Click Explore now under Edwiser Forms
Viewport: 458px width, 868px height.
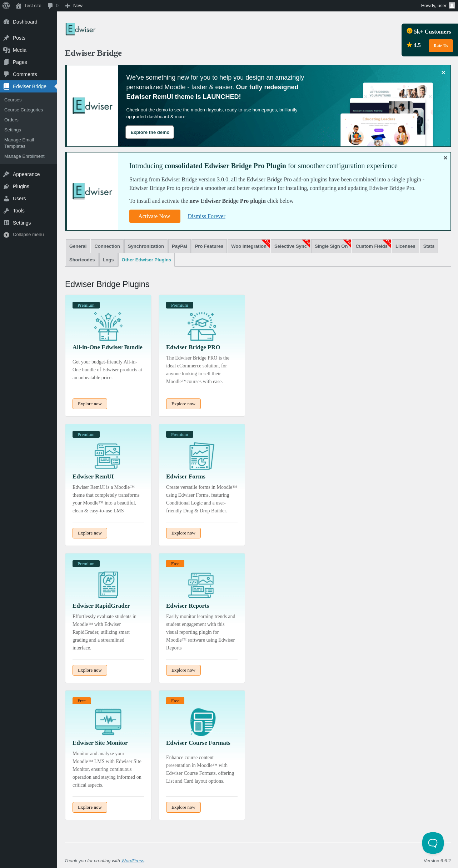pos(183,533)
